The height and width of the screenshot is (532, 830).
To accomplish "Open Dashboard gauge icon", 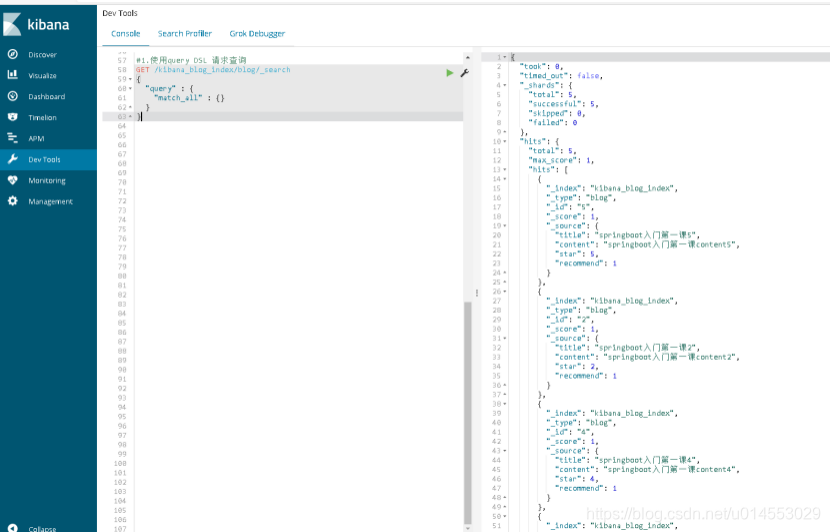I will point(13,96).
